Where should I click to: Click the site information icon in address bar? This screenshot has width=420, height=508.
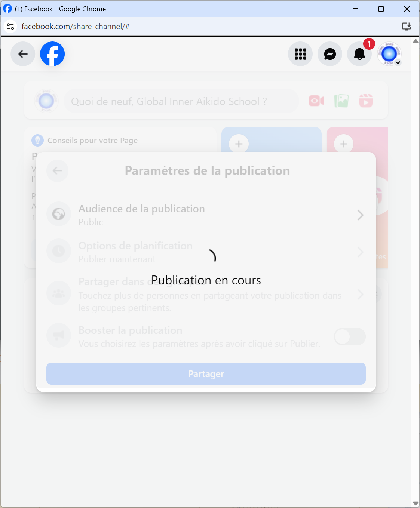coord(10,27)
